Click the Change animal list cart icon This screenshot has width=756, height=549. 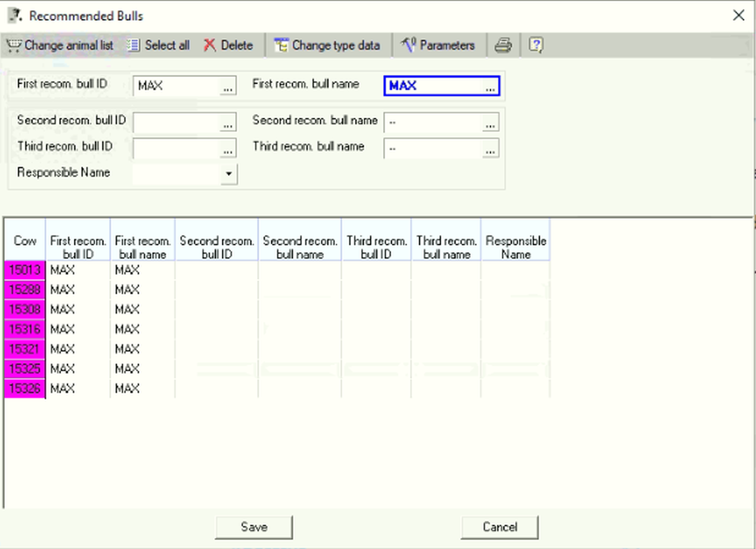tap(14, 45)
